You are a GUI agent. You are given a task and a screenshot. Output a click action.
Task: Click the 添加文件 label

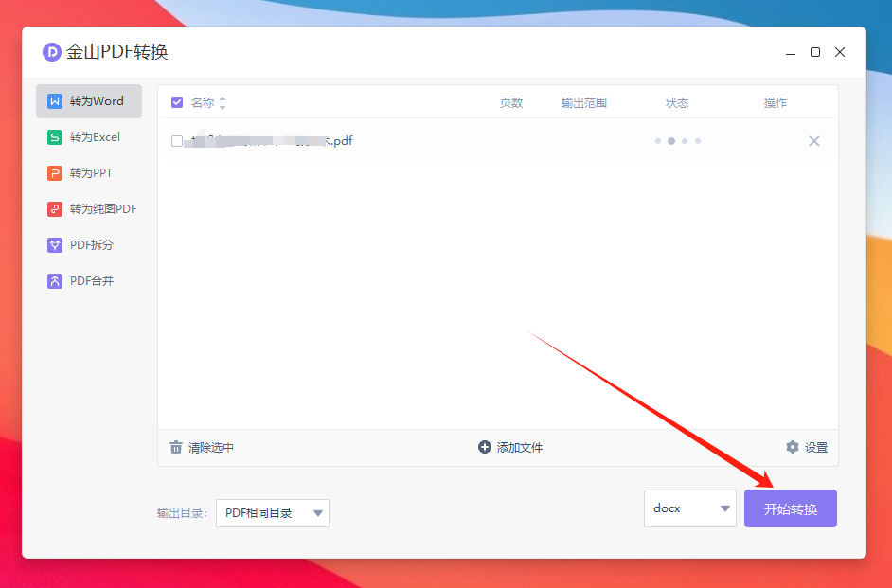pos(519,448)
